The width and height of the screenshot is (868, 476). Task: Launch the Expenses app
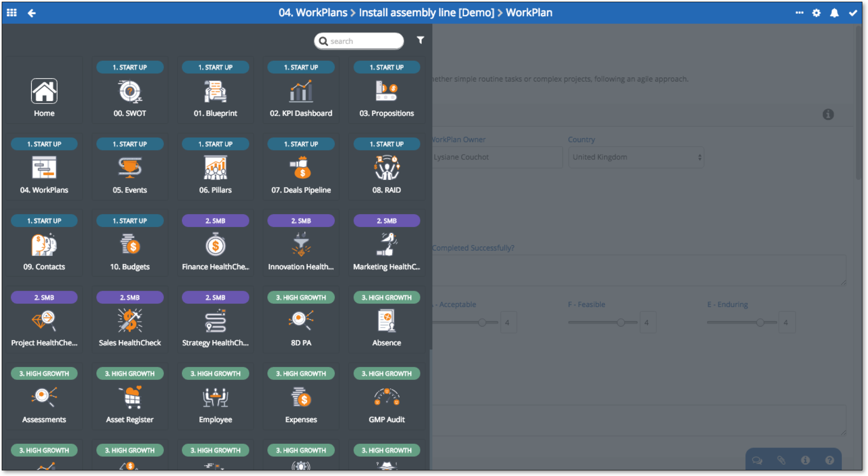(301, 396)
